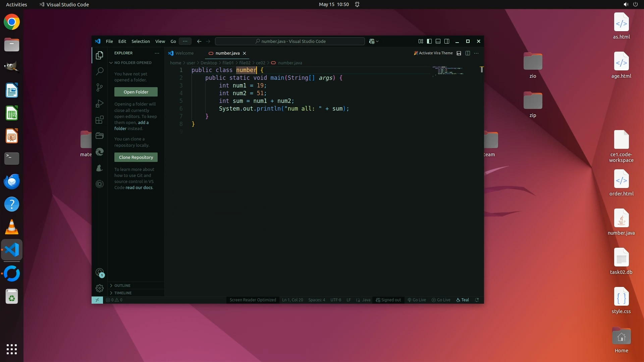Image resolution: width=644 pixels, height=362 pixels.
Task: Switch to the Welcome tab
Action: (184, 53)
